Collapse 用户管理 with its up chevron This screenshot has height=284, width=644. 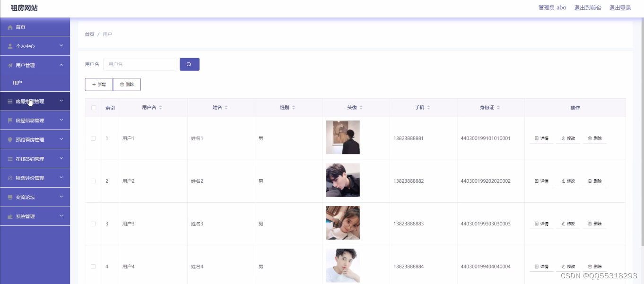(x=61, y=65)
